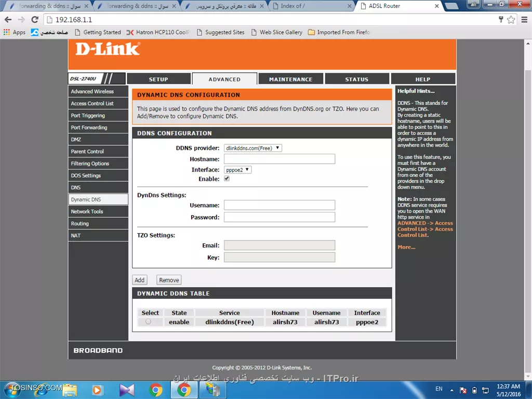The image size is (532, 399).
Task: Launch media player from the taskbar
Action: point(97,390)
